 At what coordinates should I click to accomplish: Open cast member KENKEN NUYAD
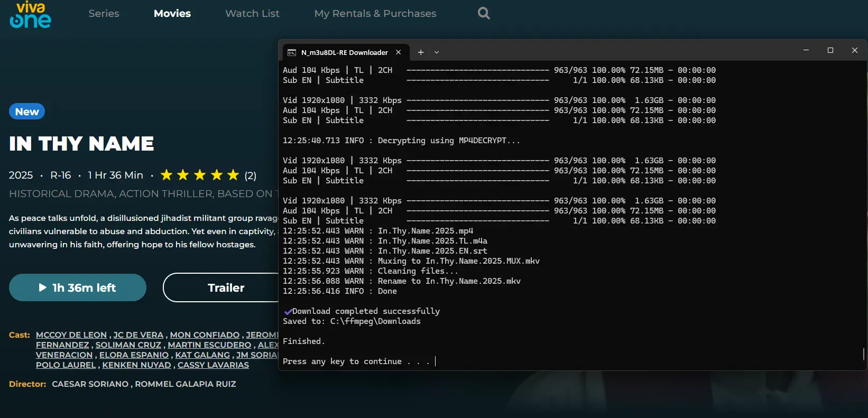[136, 365]
